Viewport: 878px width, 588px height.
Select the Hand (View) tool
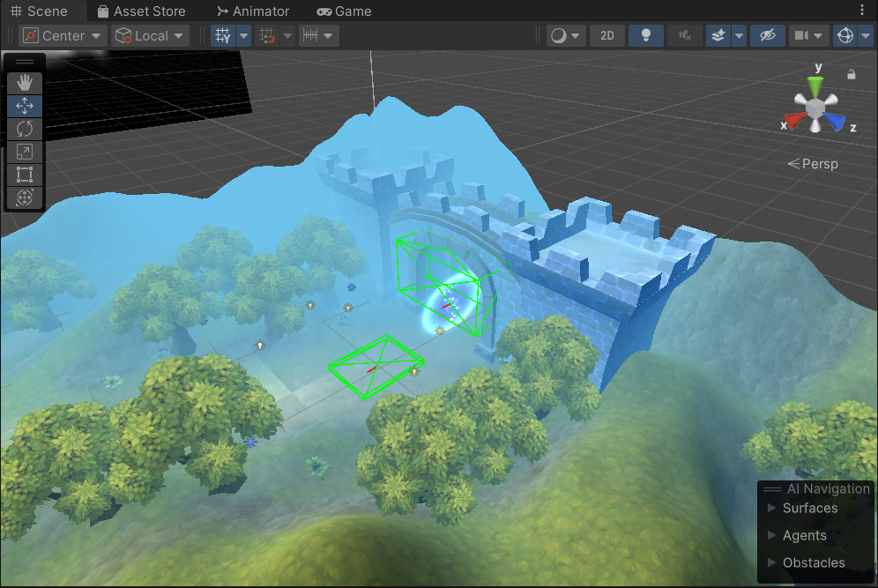pyautogui.click(x=25, y=83)
